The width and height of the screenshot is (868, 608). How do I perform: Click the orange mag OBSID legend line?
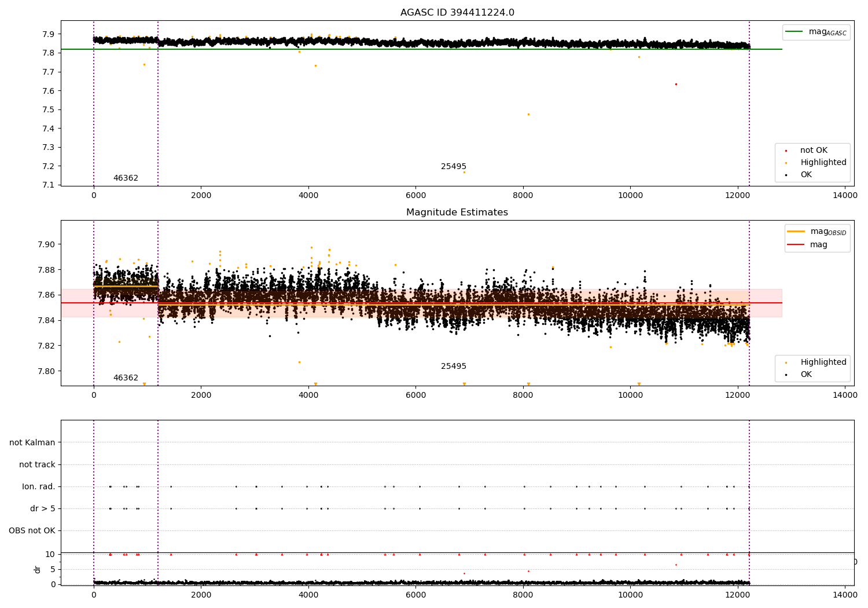pyautogui.click(x=796, y=231)
